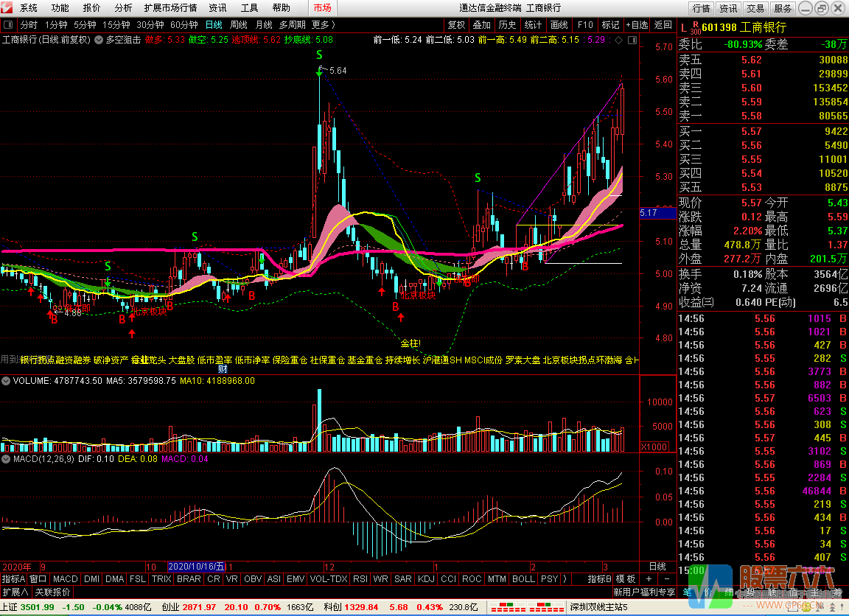Viewport: 849px width, 616px height.
Task: Open the 指标A tab
Action: 13,578
